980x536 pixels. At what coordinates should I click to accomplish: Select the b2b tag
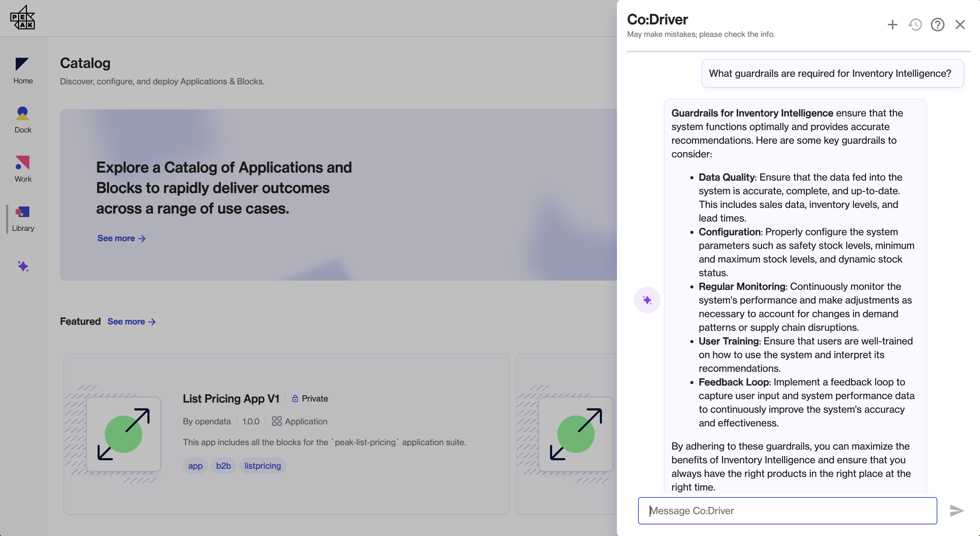coord(223,466)
